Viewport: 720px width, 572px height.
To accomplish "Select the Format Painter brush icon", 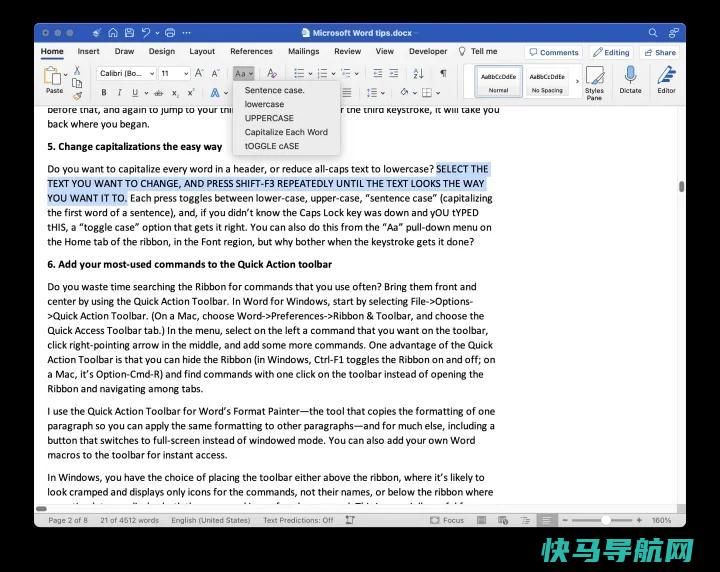I will pyautogui.click(x=77, y=96).
